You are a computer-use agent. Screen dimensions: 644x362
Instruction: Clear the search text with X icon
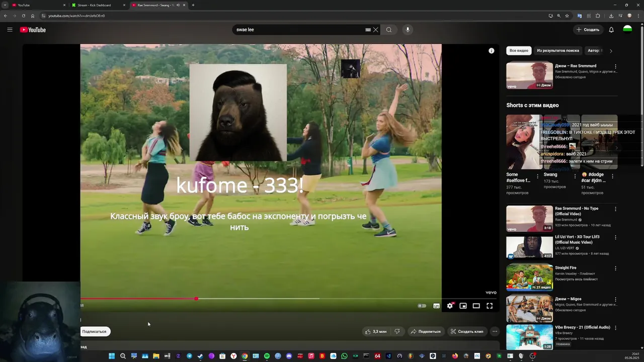[x=375, y=30]
